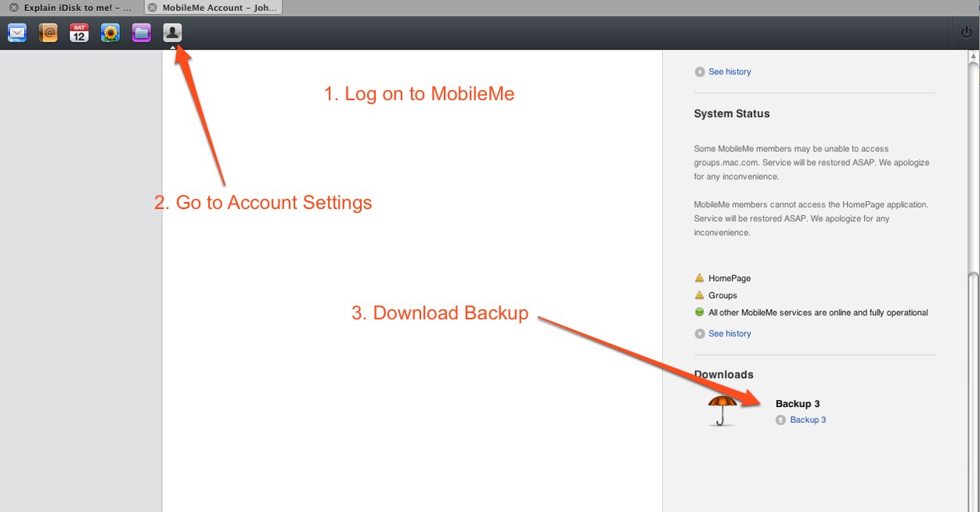Open Account Settings via the person icon

(x=171, y=32)
